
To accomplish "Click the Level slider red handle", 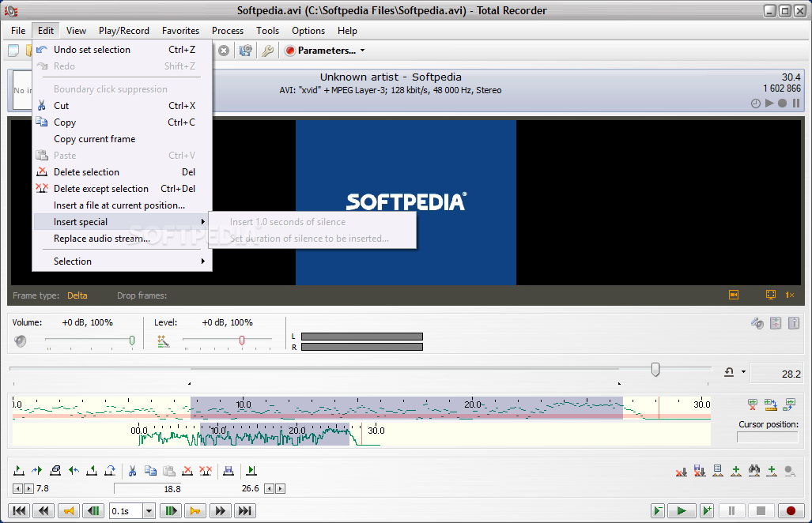I will (x=242, y=341).
